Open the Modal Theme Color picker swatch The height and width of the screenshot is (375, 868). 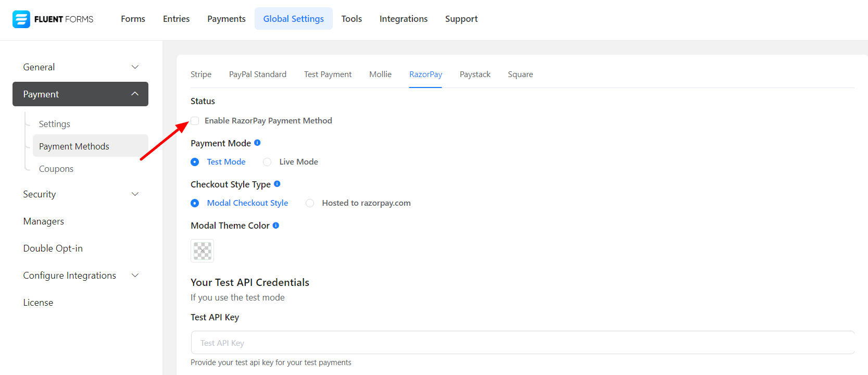coord(202,251)
